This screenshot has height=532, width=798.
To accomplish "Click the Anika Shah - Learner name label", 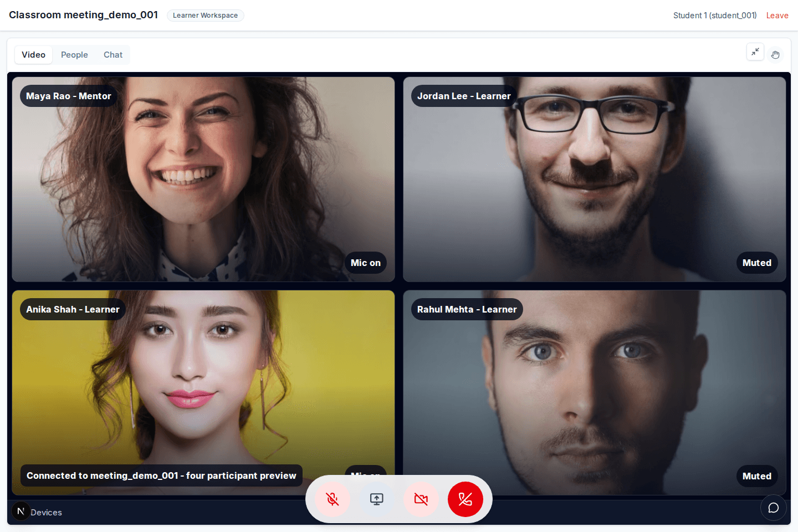I will (73, 309).
